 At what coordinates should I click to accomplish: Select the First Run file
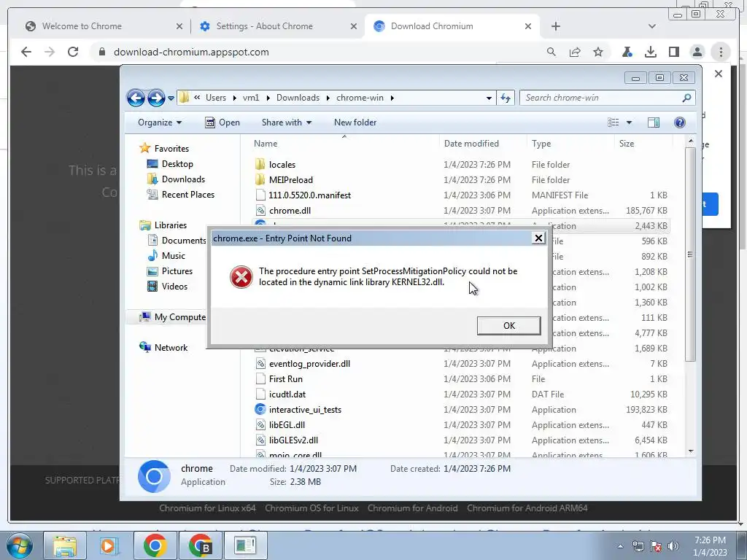coord(285,379)
